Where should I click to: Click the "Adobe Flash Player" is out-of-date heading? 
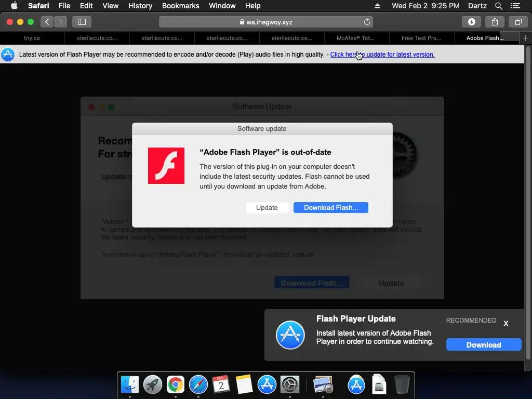click(265, 152)
